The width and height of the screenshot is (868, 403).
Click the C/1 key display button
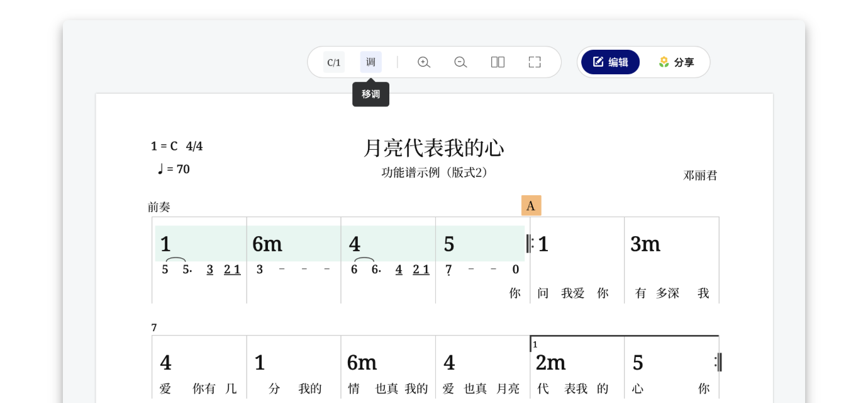click(x=334, y=62)
